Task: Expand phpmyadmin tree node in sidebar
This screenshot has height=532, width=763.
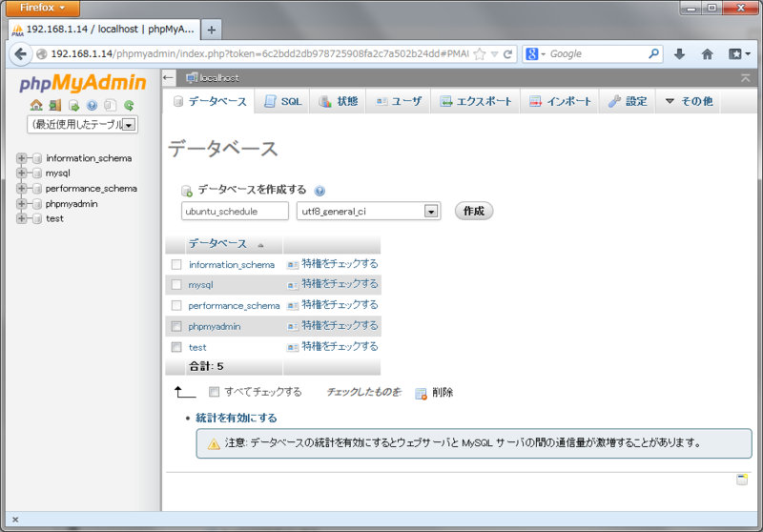Action: click(x=21, y=203)
